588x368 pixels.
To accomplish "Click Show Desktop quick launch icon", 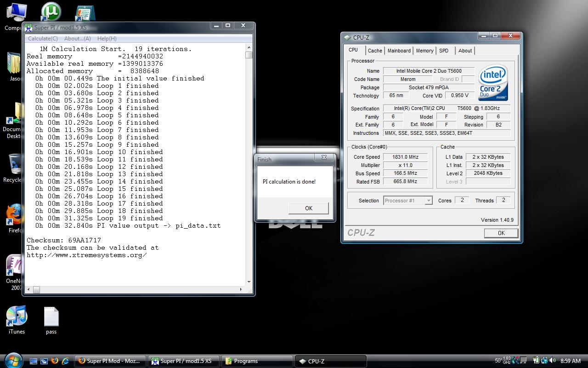I will click(x=34, y=361).
